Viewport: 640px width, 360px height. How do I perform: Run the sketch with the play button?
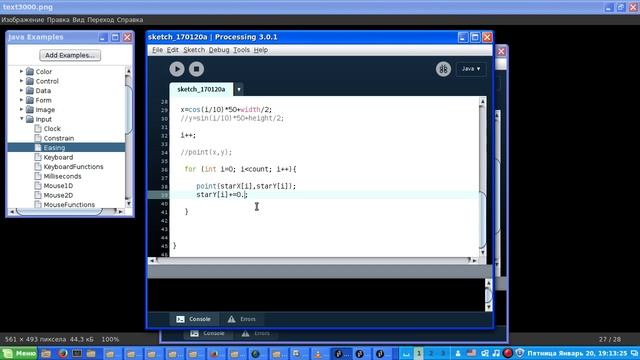[177, 69]
